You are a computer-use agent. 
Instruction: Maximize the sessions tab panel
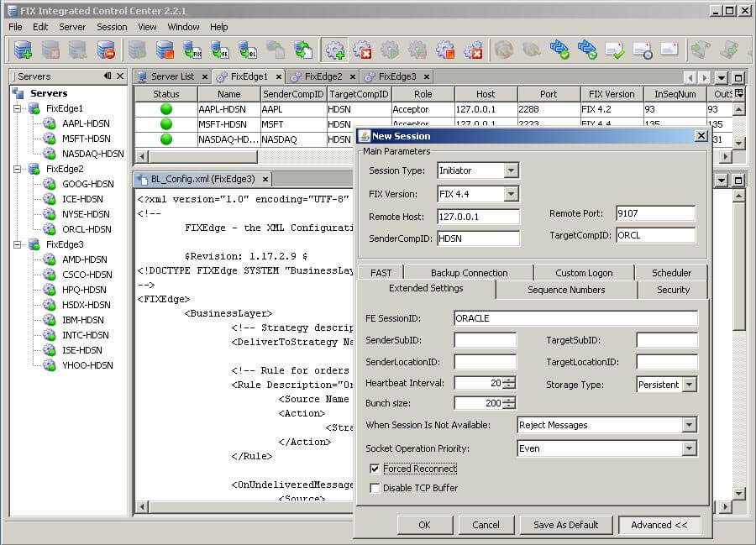738,77
